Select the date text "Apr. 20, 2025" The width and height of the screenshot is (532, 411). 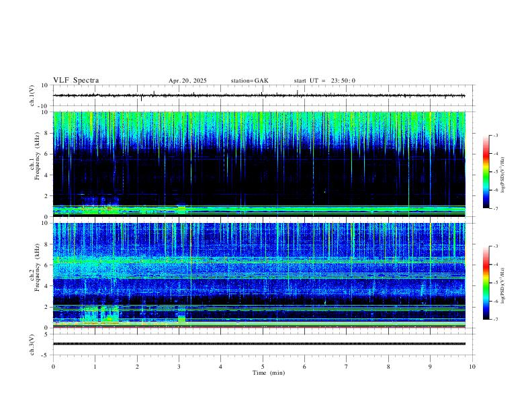tap(187, 81)
